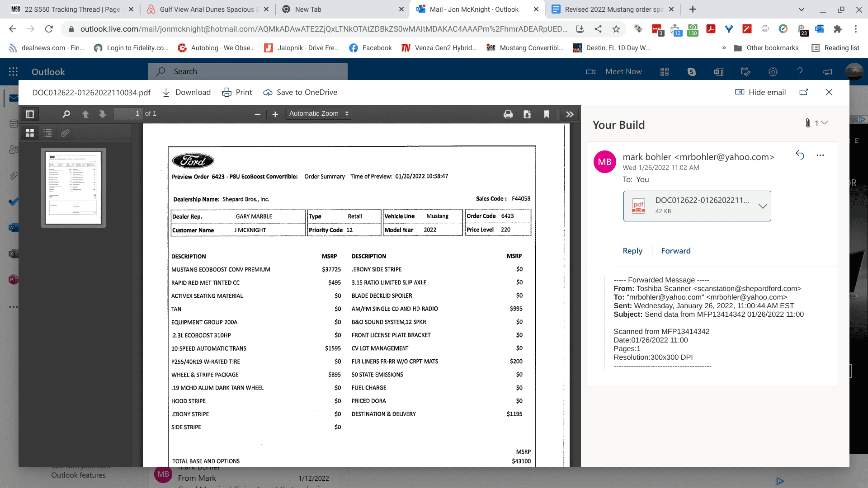Expand the DOC012622 attachment options chevron
Viewport: 868px width, 488px height.
point(763,206)
